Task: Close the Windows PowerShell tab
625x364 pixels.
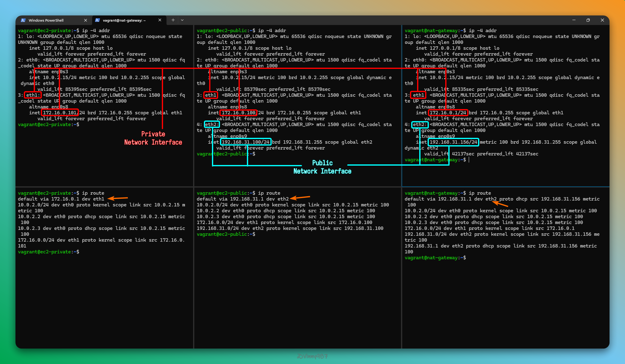Action: pos(86,20)
